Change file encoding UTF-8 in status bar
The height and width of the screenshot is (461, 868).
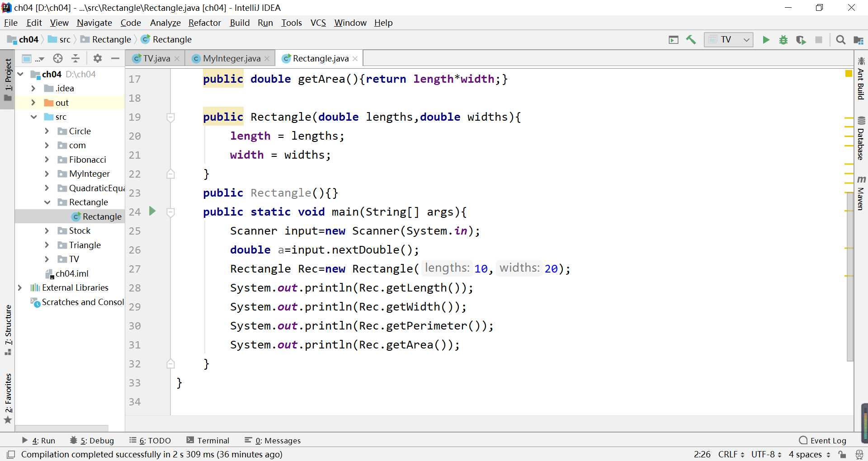pos(766,454)
